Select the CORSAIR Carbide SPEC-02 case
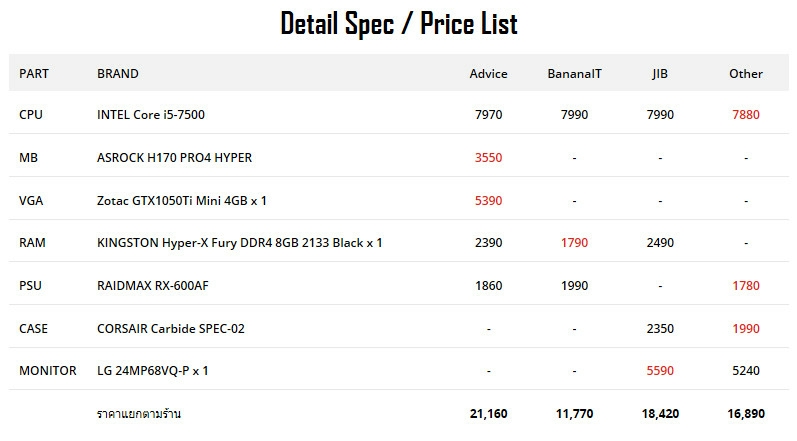 tap(171, 329)
